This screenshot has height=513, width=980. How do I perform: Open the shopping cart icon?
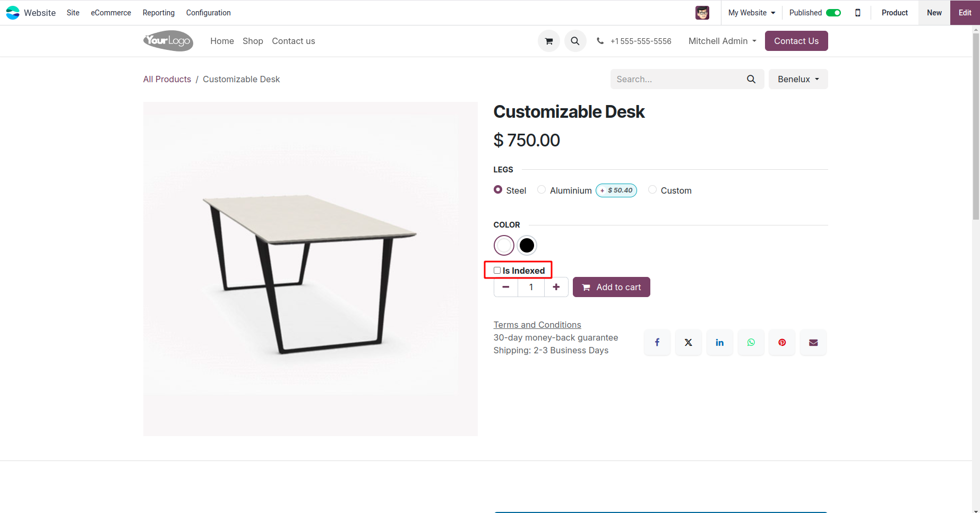[x=549, y=41]
